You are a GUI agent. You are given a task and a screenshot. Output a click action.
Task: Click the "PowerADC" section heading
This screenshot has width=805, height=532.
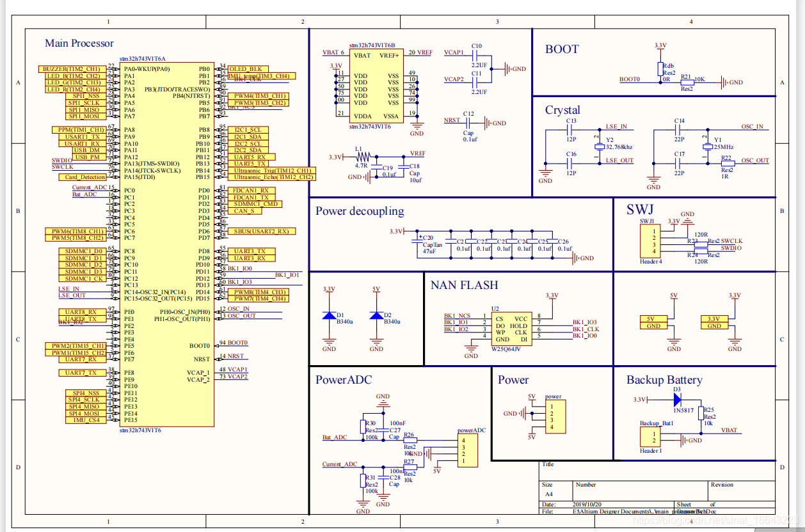[x=344, y=380]
